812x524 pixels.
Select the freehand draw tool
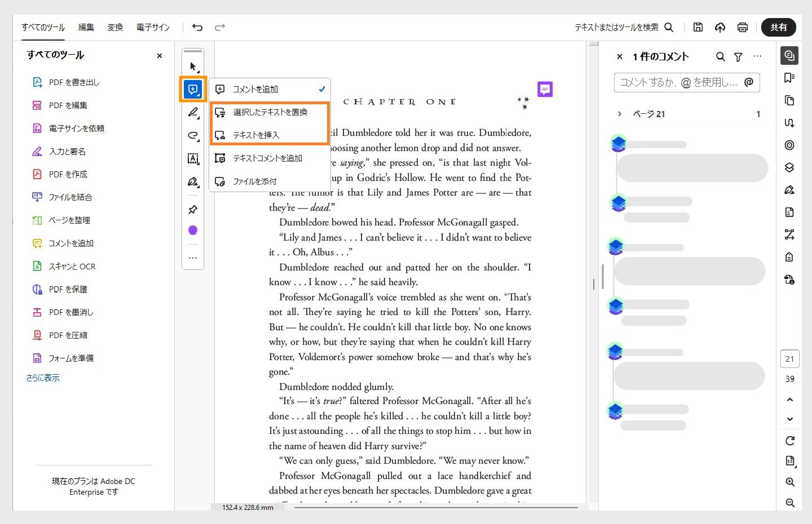(193, 135)
